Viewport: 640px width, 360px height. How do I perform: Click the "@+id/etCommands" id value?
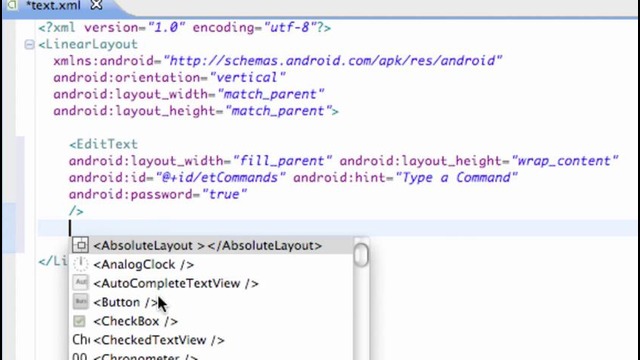(x=220, y=178)
